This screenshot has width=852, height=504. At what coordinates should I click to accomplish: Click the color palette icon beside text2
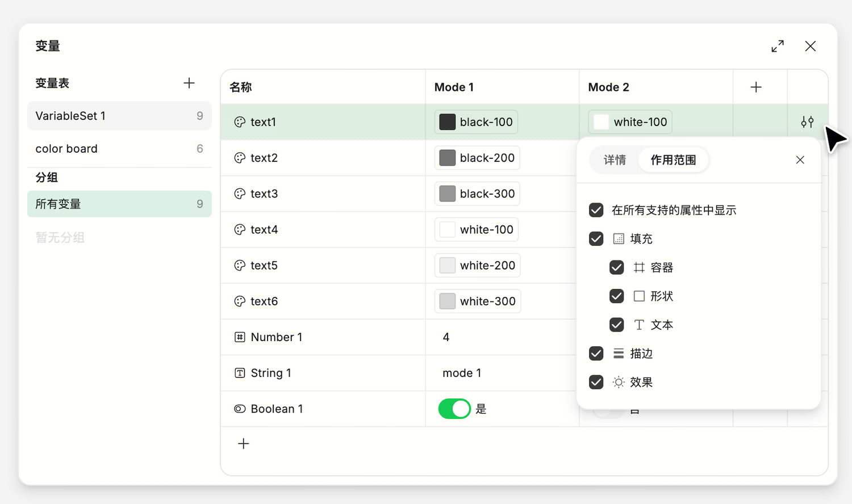[x=240, y=158]
